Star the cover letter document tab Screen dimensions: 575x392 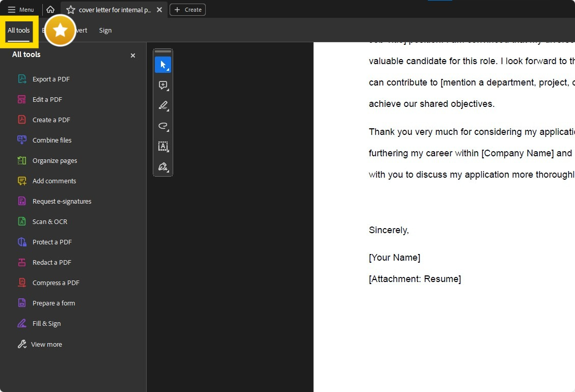click(x=71, y=10)
